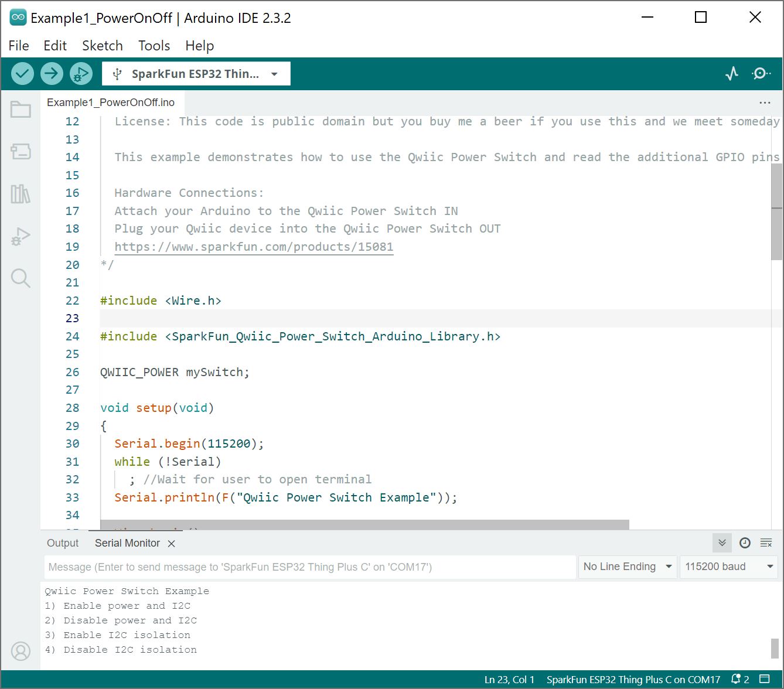The image size is (784, 689).
Task: Click the serial message input field
Action: 309,567
